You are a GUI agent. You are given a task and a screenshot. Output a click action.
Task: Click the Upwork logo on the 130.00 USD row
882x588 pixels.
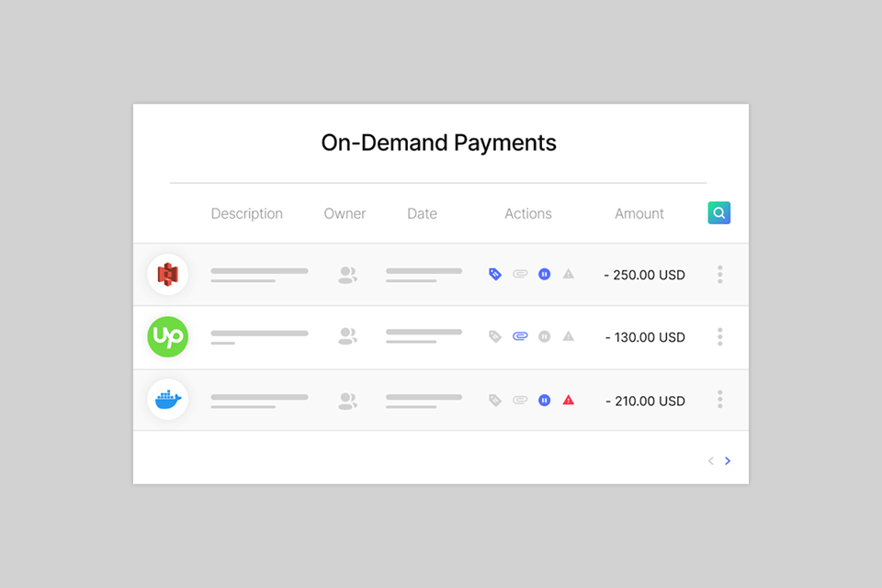click(167, 336)
